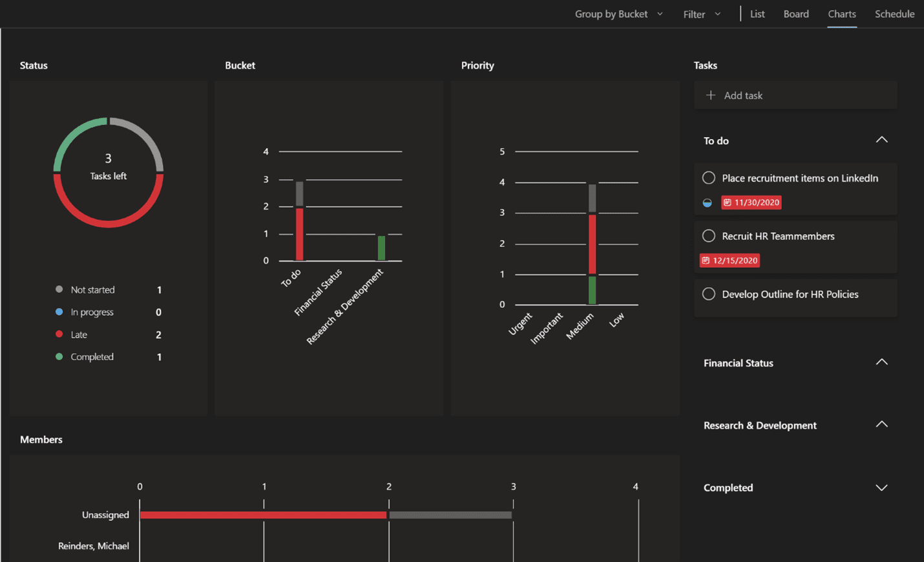This screenshot has height=562, width=924.
Task: Expand the Completed tasks section
Action: 881,488
